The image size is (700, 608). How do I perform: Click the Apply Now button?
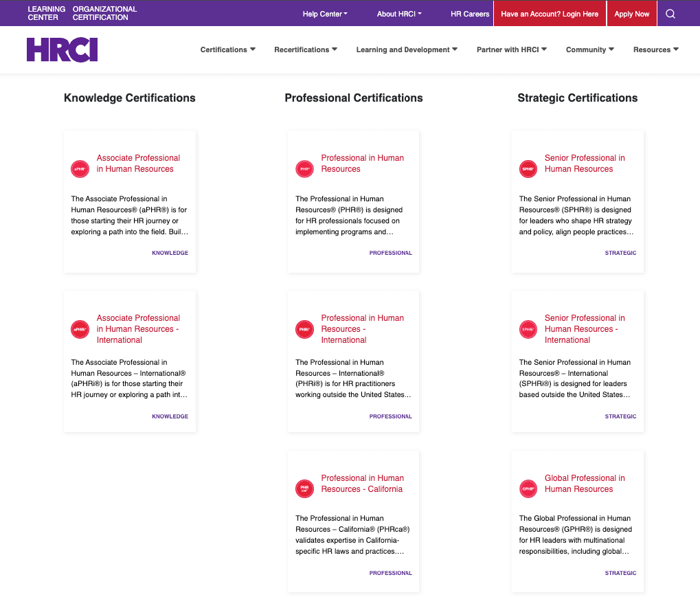tap(632, 14)
